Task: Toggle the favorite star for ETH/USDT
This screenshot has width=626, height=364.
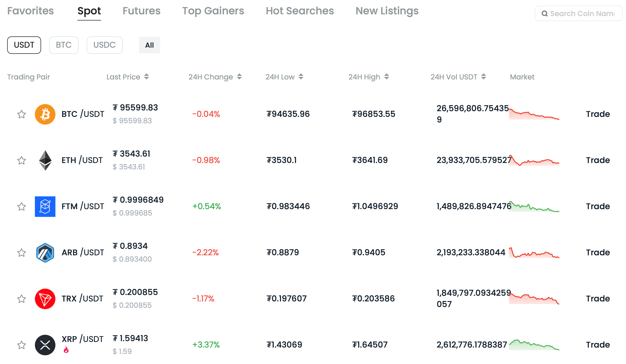Action: click(x=22, y=160)
